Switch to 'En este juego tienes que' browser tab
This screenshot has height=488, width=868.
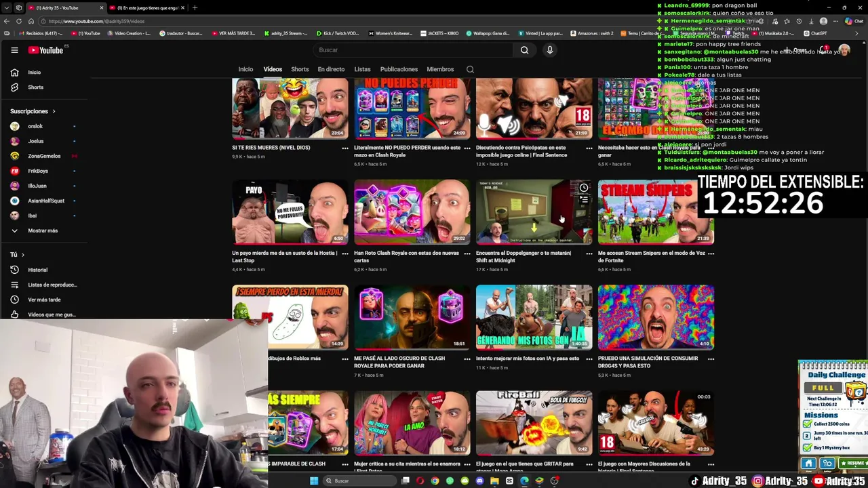click(147, 7)
